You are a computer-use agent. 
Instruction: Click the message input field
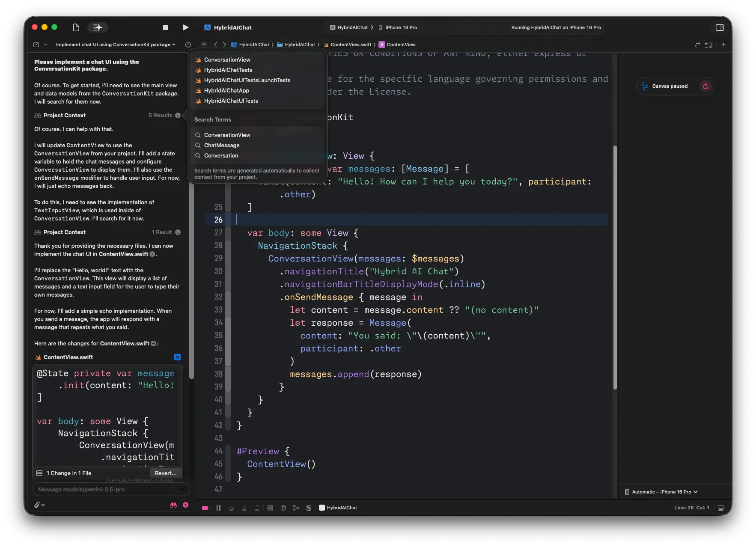[107, 489]
